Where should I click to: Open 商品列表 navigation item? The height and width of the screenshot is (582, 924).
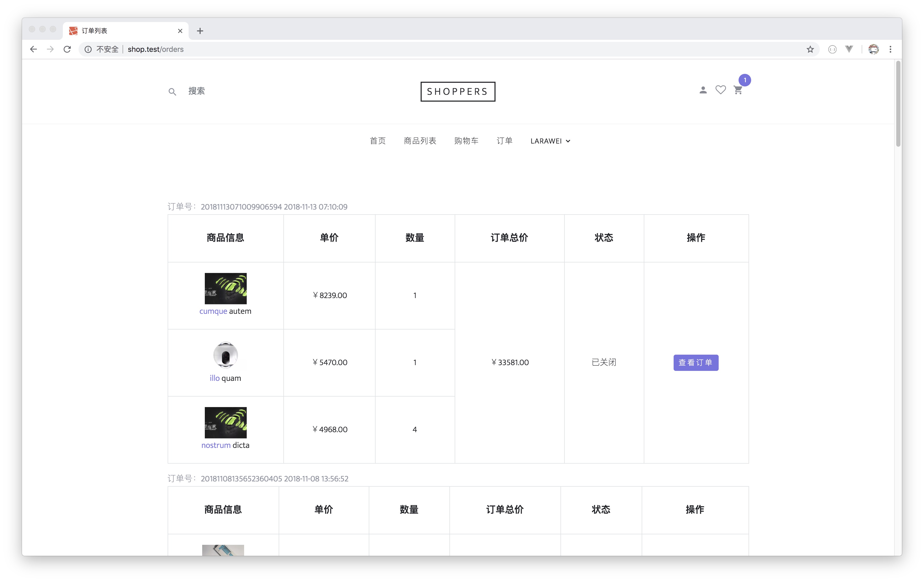pyautogui.click(x=420, y=141)
